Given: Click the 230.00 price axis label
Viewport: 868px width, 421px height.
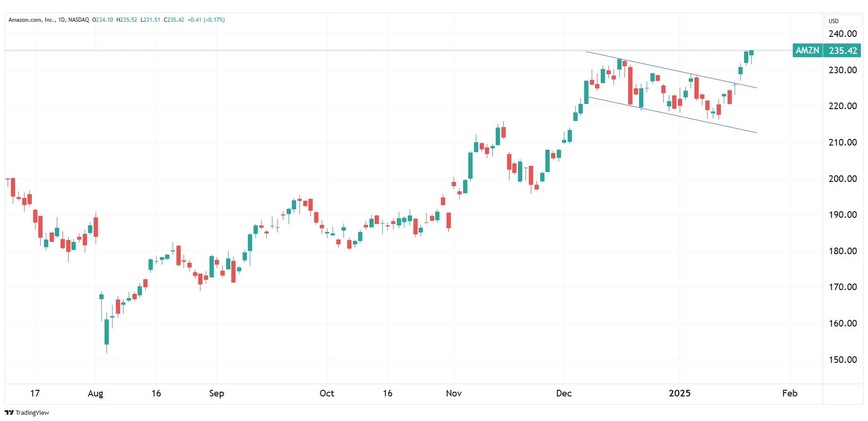Looking at the screenshot, I should (842, 70).
